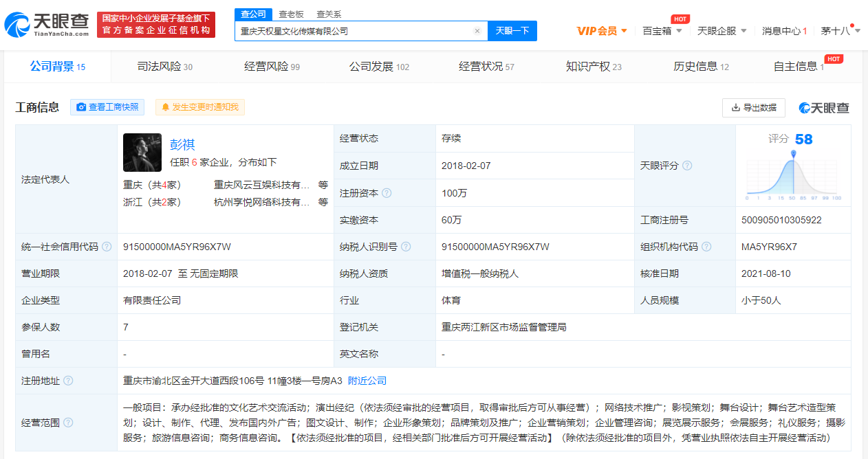Switch to the 历史信息 tab

tap(701, 67)
